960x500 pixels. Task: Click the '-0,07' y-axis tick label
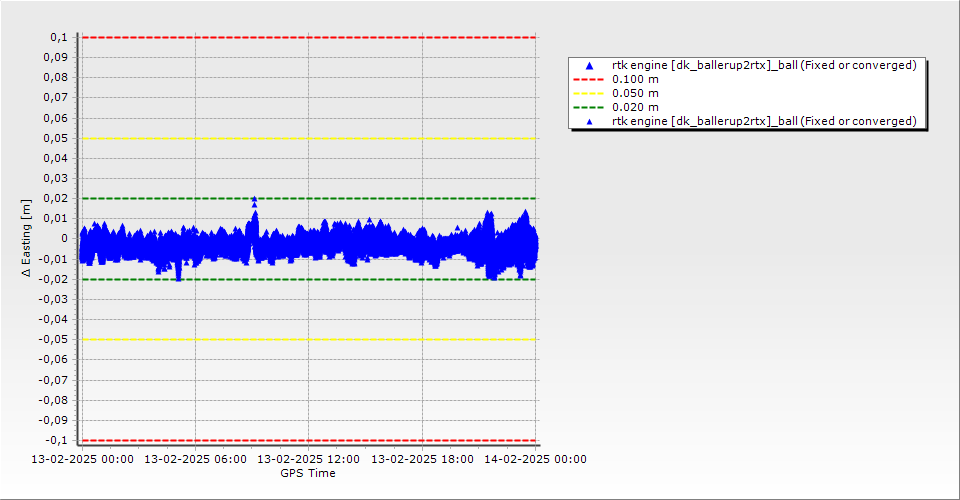click(x=54, y=380)
